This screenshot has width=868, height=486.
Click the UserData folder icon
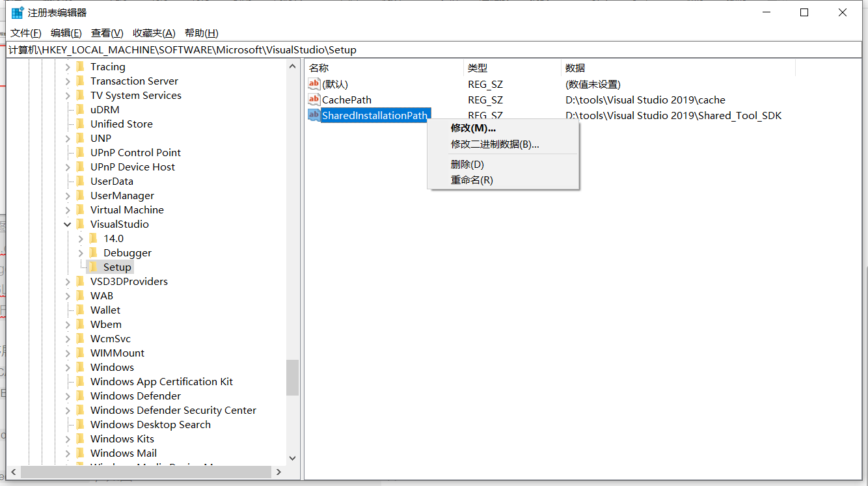coord(80,181)
